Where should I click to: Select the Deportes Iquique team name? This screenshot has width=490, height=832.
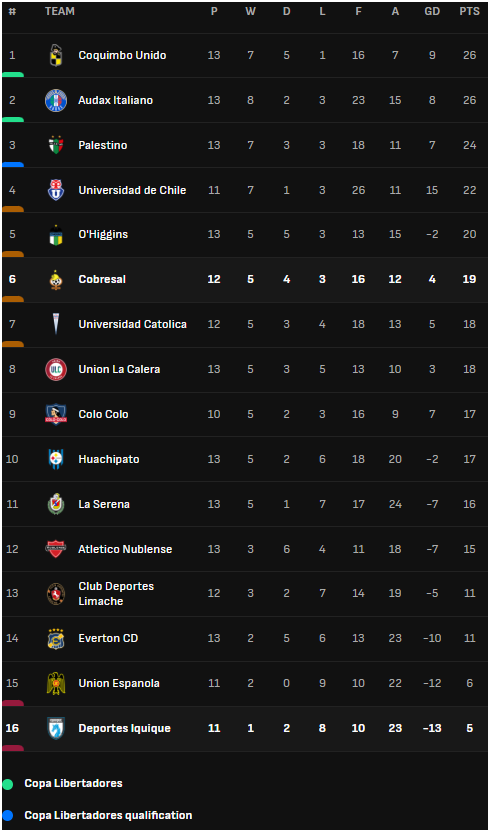[x=125, y=728]
